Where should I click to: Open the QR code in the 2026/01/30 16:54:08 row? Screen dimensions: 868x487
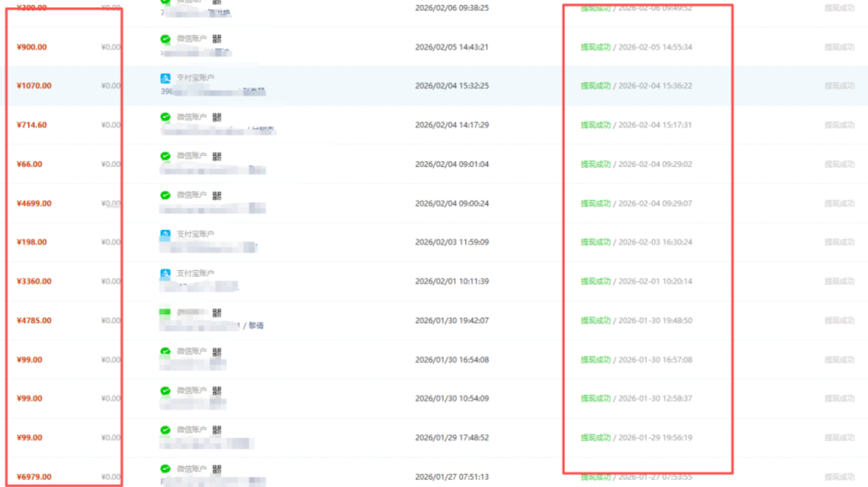[217, 352]
